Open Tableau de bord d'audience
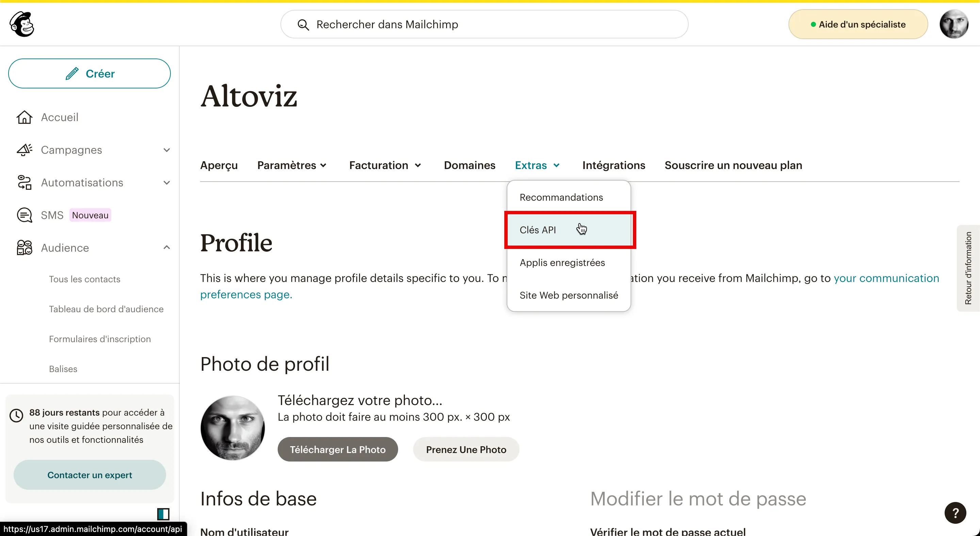The height and width of the screenshot is (536, 980). point(106,309)
